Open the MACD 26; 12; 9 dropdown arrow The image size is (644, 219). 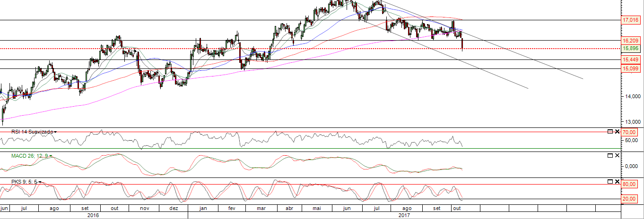pos(50,156)
